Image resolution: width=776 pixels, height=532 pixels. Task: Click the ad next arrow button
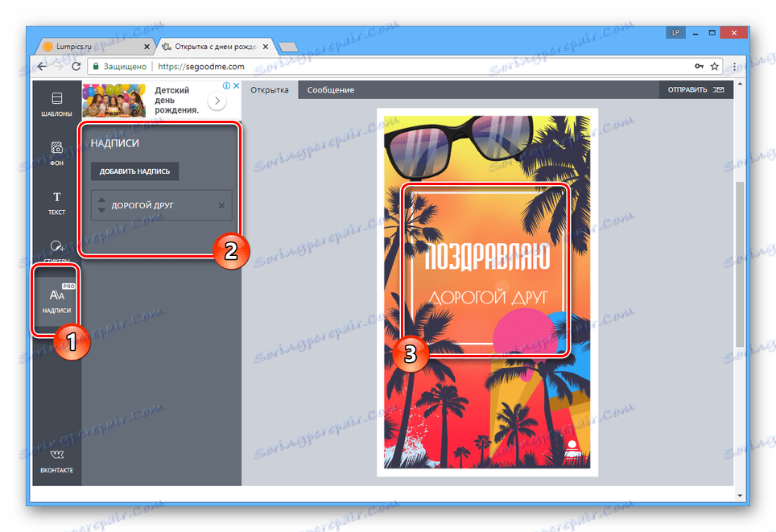217,101
